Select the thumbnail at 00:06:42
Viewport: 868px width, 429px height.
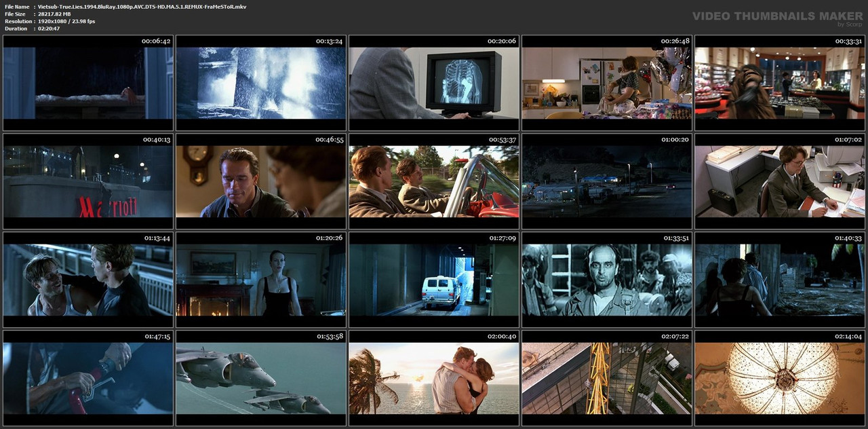pos(88,83)
